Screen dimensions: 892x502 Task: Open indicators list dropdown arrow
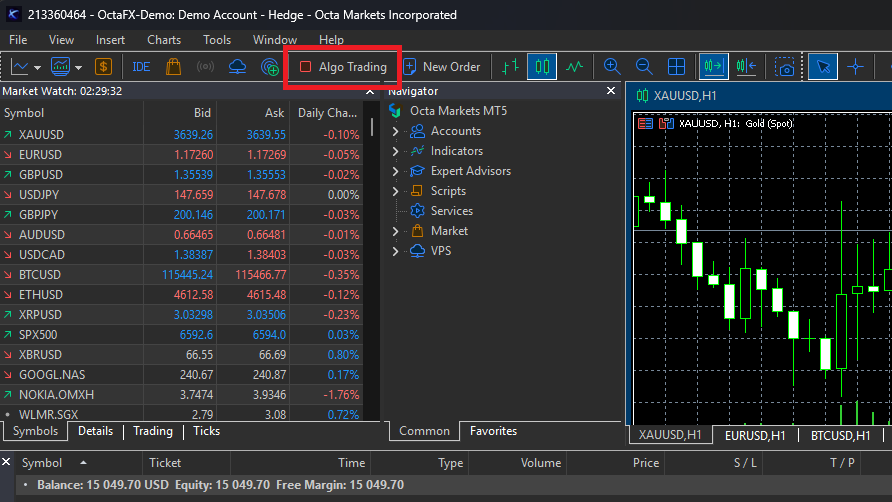point(79,68)
